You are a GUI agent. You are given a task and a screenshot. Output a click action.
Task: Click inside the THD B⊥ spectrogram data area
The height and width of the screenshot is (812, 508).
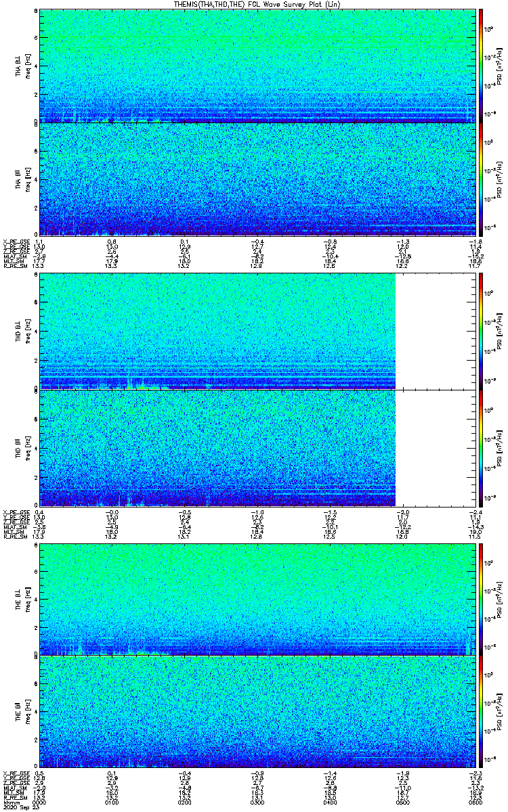tap(217, 332)
